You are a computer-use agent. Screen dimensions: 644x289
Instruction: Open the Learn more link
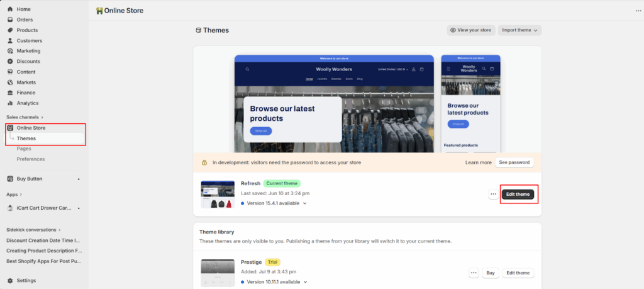[x=478, y=162]
